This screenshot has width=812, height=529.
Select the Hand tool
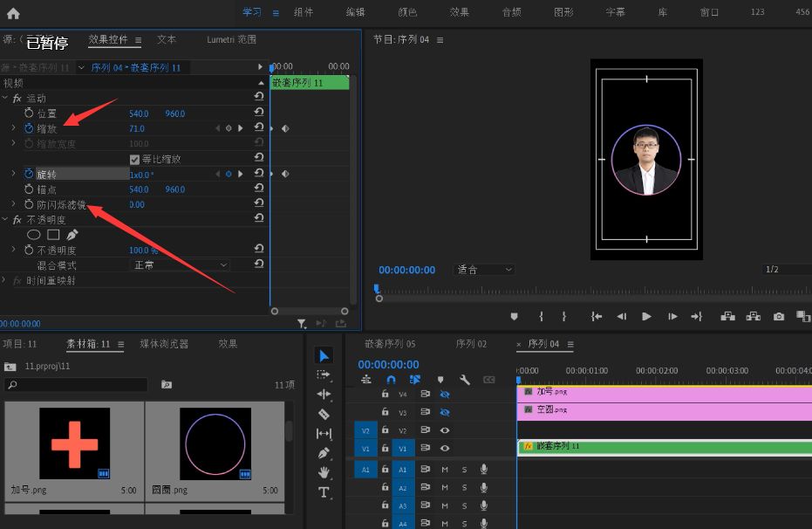(324, 473)
